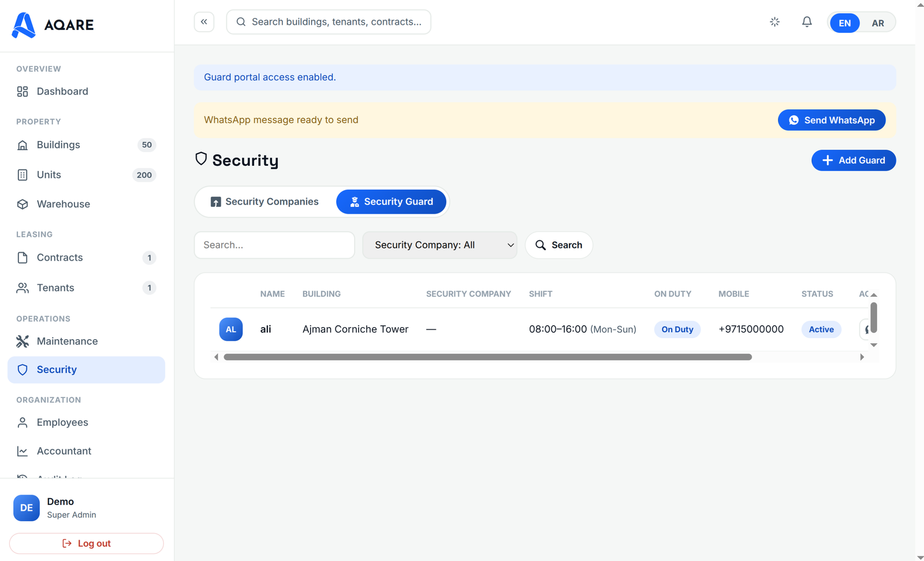Focus global search buildings, tenants field
Screen dimensions: 924x561
[x=329, y=22]
